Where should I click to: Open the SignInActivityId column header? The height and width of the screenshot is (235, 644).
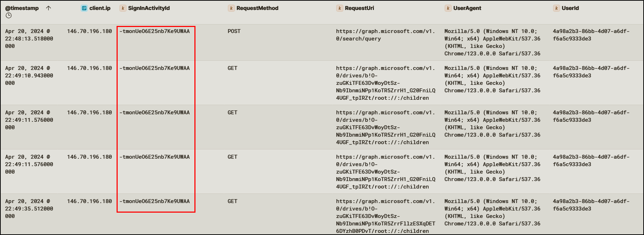tap(149, 8)
